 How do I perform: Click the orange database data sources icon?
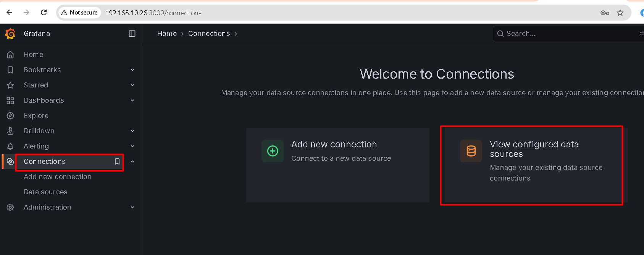471,151
